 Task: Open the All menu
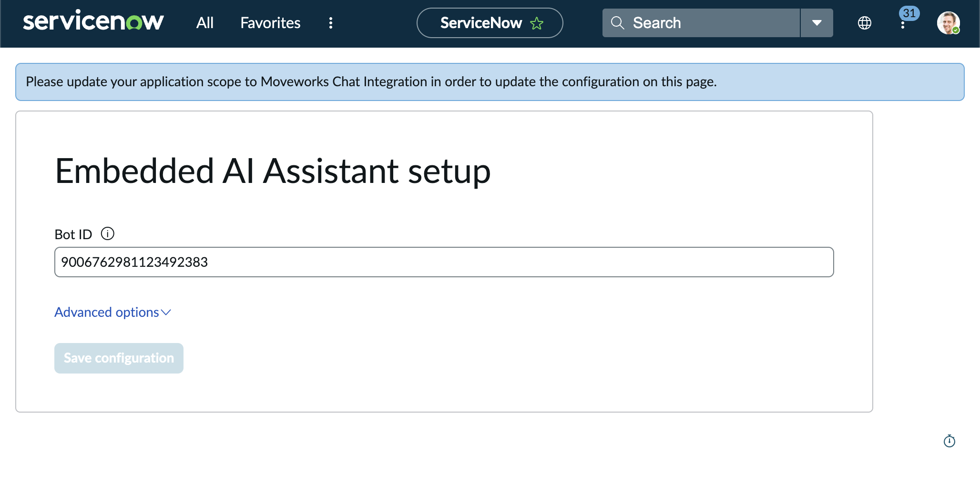click(205, 23)
